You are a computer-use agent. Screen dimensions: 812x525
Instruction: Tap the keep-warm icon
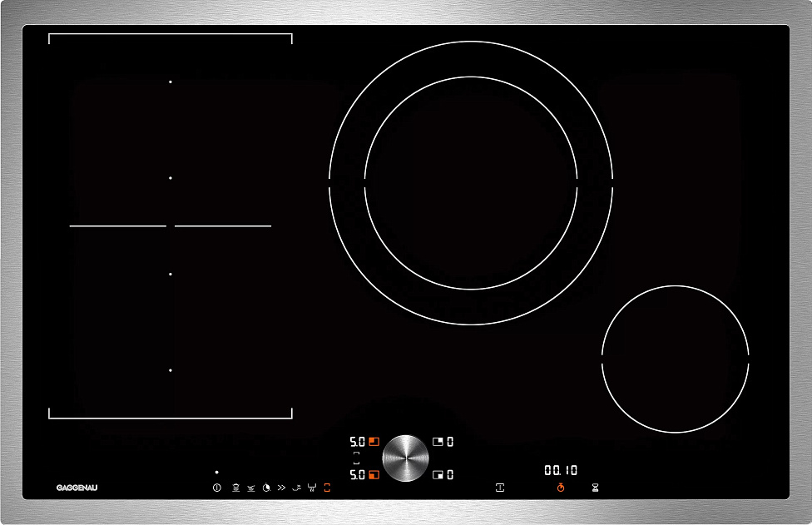click(x=296, y=488)
